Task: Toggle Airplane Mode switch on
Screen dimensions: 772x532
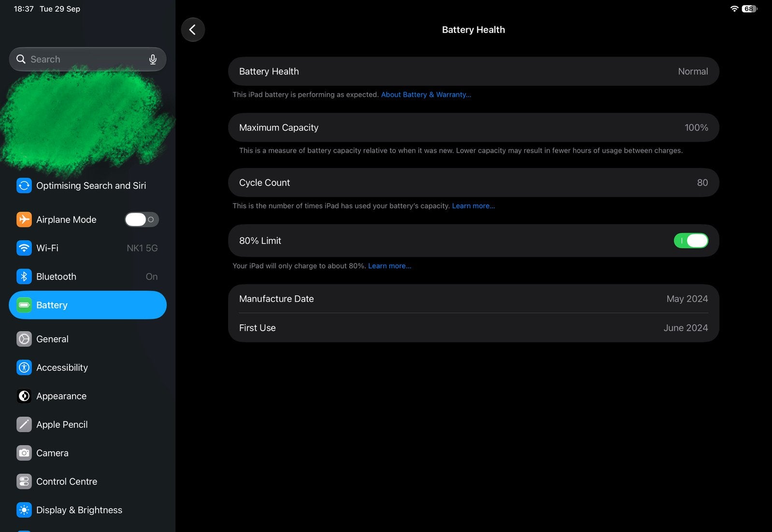Action: pyautogui.click(x=142, y=220)
